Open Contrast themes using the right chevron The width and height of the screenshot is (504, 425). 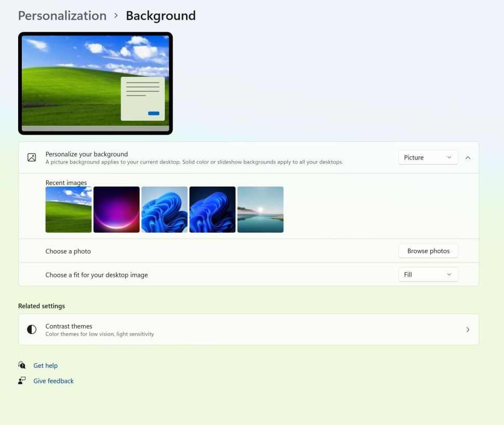click(x=468, y=329)
